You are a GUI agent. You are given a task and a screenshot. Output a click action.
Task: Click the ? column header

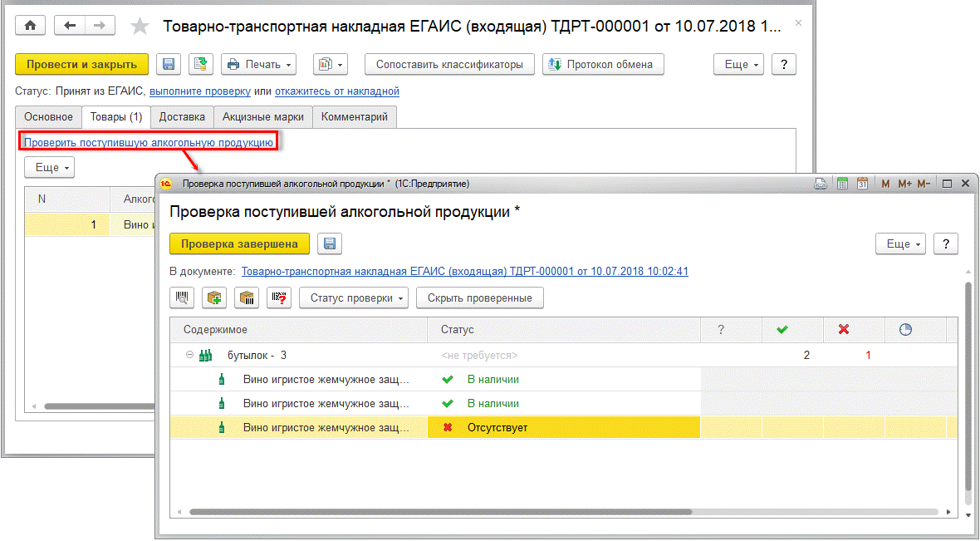pos(731,330)
